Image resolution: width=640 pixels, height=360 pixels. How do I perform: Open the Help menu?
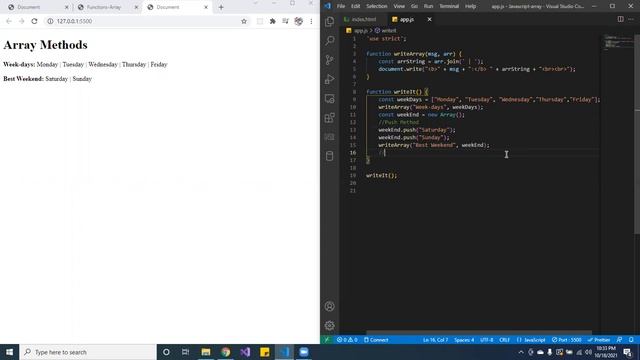coord(470,6)
